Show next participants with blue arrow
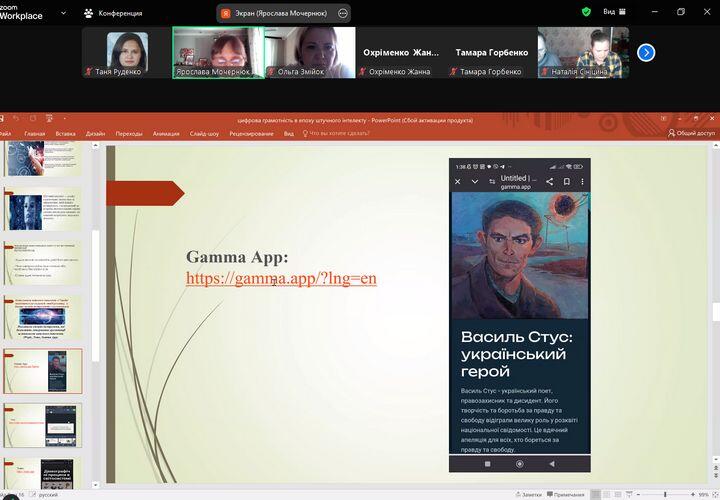This screenshot has width=720, height=500. coord(646,52)
